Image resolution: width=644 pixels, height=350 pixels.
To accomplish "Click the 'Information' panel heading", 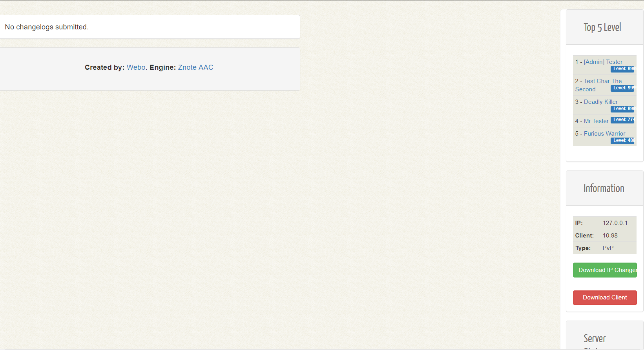I will (604, 189).
